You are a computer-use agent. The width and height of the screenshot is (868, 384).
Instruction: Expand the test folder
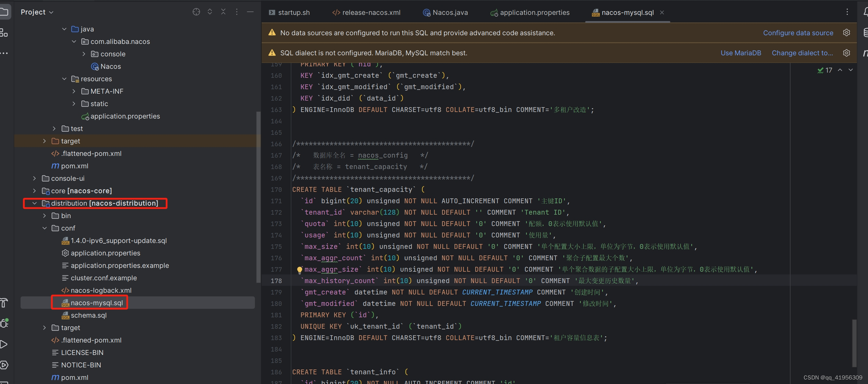tap(54, 129)
